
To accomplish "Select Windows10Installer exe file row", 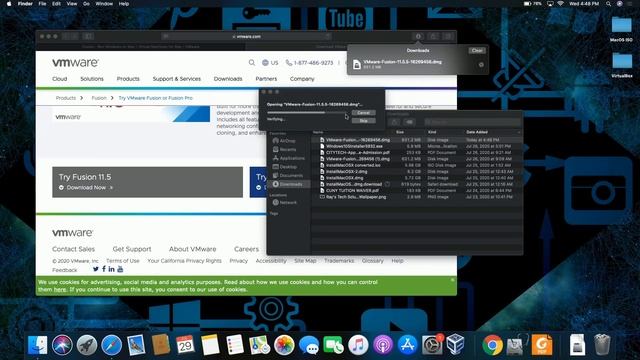I will [x=417, y=146].
